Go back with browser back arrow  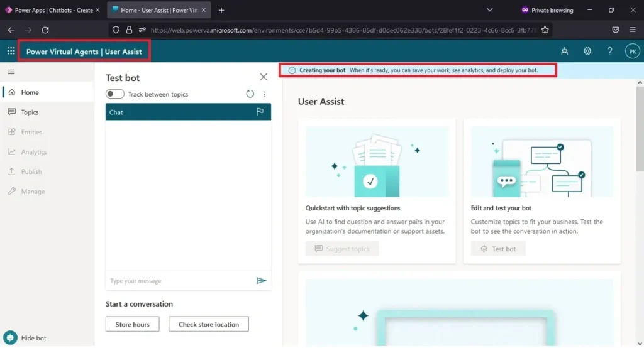click(11, 30)
